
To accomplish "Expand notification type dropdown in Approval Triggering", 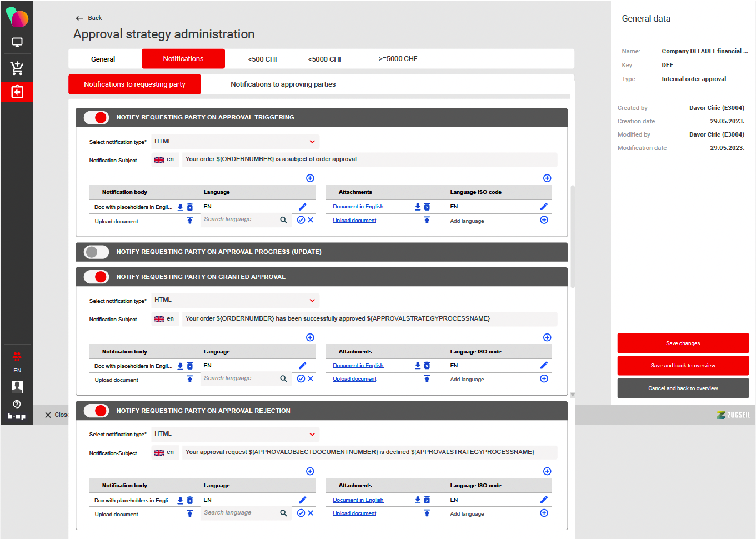I will (x=312, y=142).
